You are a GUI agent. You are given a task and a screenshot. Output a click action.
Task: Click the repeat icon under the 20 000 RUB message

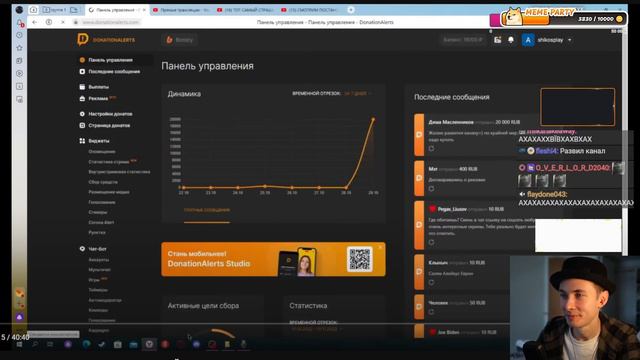point(431,149)
